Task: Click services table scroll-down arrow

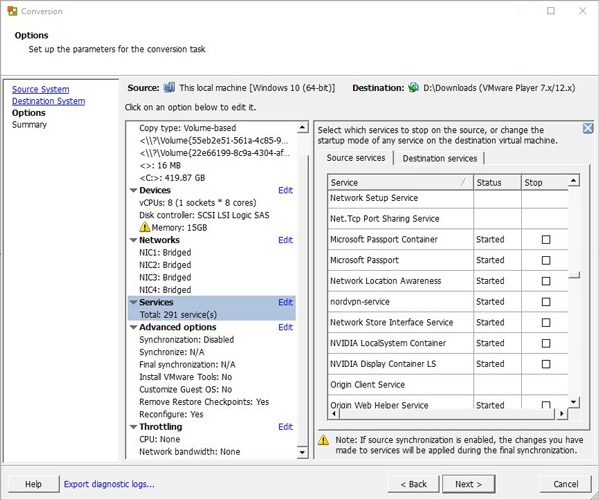Action: (574, 402)
